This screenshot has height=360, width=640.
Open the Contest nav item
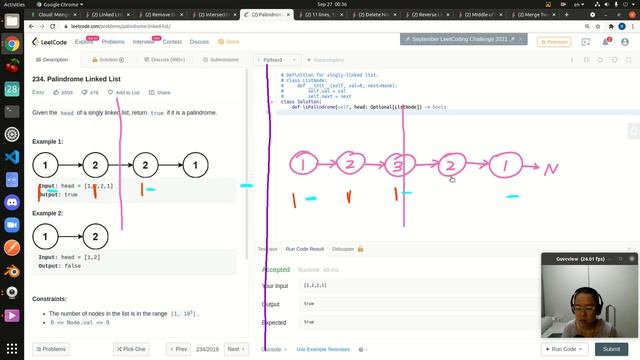click(172, 42)
